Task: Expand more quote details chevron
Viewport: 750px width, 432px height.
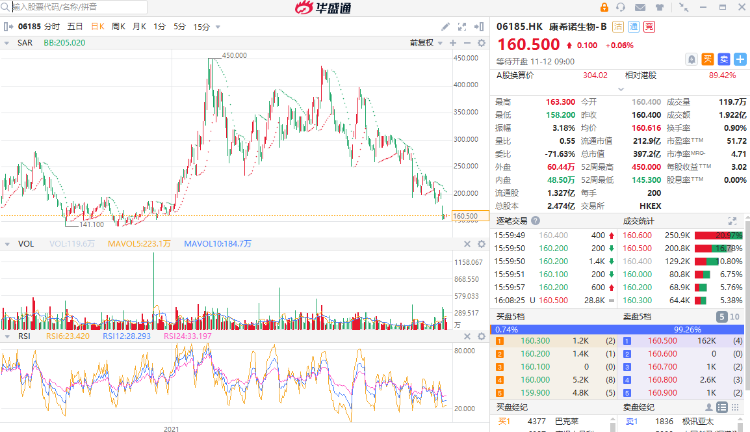Action: click(621, 89)
